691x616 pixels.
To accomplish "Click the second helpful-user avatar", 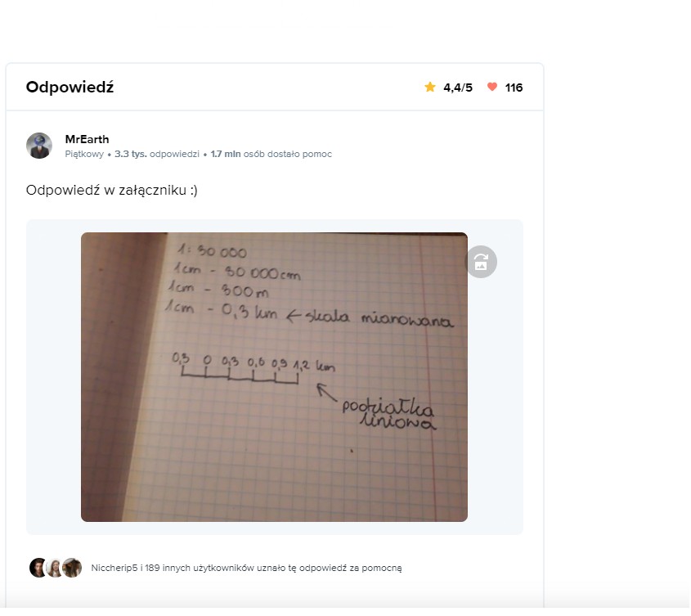I will [x=55, y=568].
